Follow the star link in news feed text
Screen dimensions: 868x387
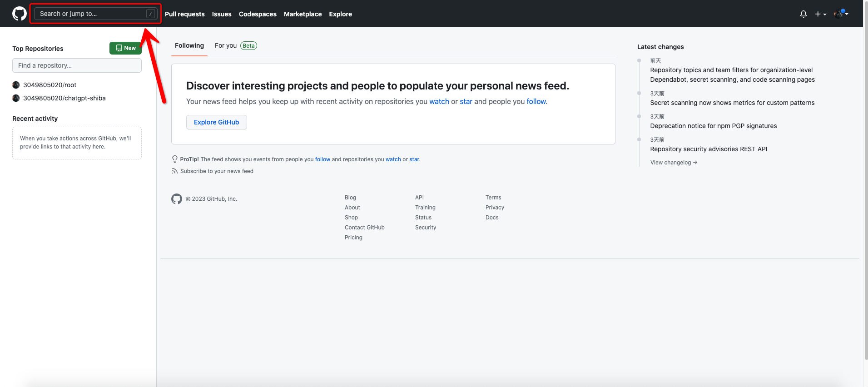[x=466, y=101]
